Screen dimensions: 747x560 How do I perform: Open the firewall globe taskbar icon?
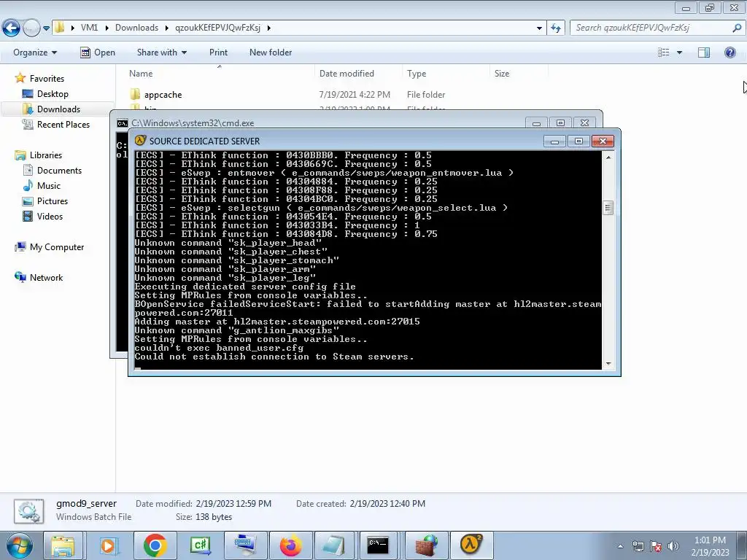(x=426, y=545)
